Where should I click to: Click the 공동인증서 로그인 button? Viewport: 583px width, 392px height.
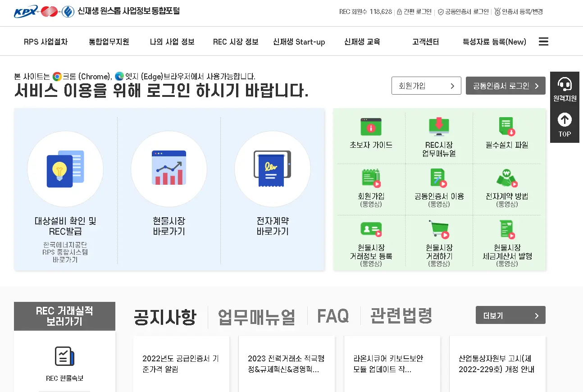point(506,86)
